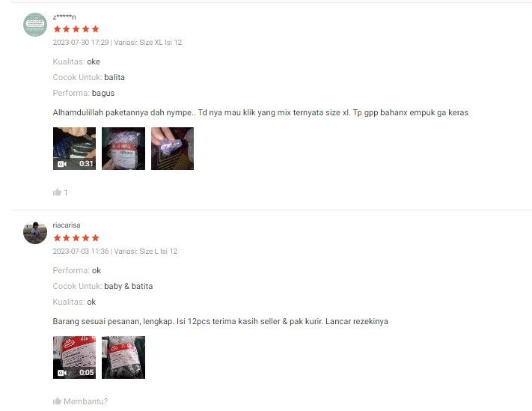Play the 0:05 review video thumbnail
The image size is (532, 411).
coord(74,357)
